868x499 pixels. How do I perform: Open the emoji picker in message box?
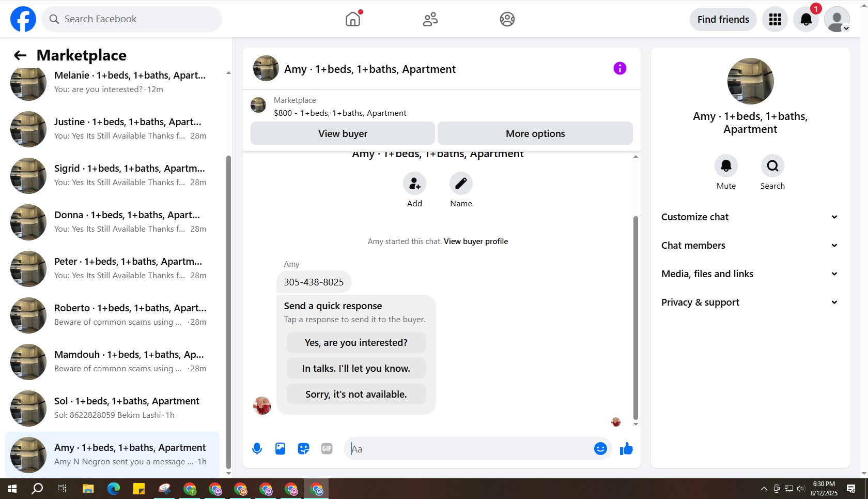tap(600, 449)
